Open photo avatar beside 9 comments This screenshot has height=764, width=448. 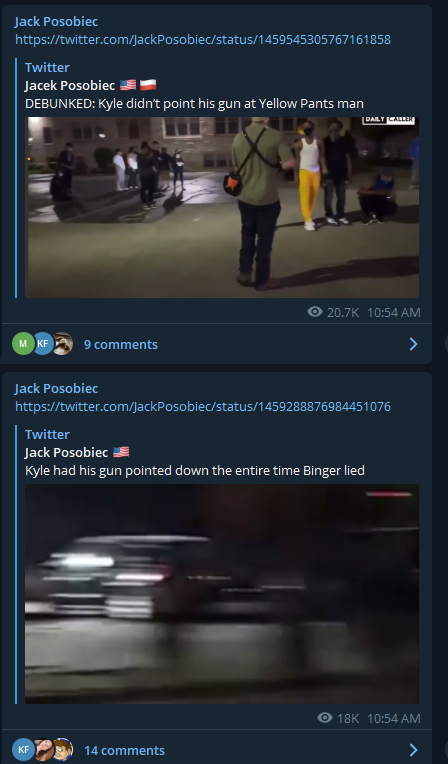pyautogui.click(x=62, y=344)
